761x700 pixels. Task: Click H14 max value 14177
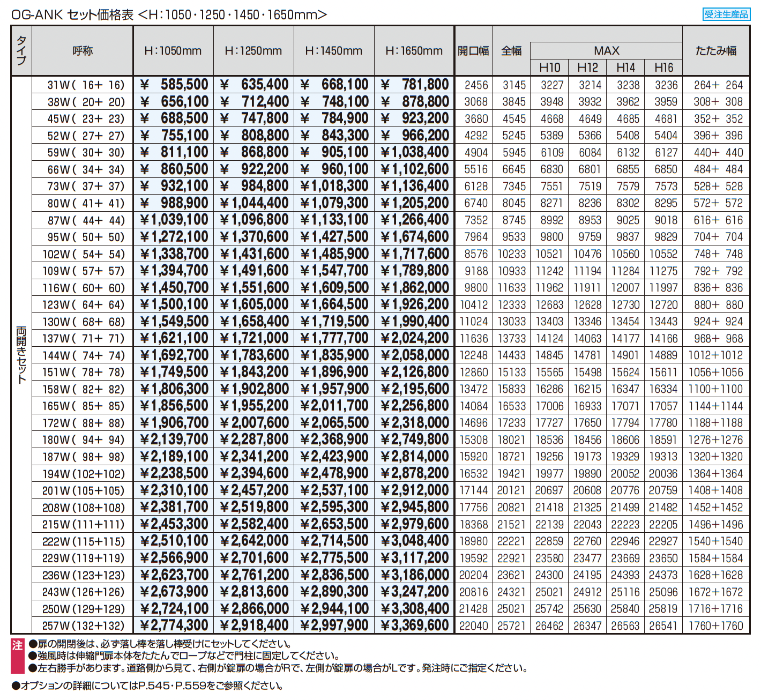click(625, 339)
